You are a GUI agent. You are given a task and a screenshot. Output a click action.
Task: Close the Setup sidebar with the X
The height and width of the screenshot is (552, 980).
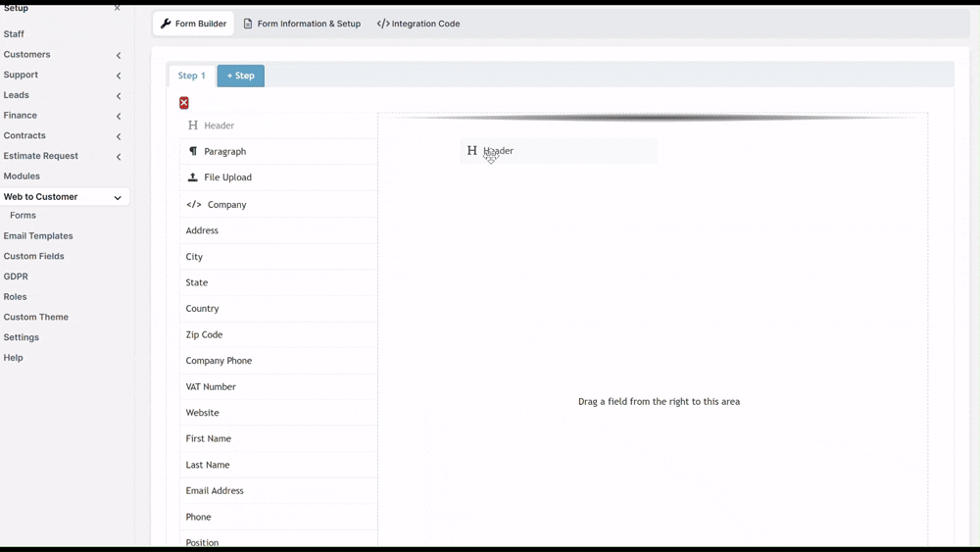[117, 8]
